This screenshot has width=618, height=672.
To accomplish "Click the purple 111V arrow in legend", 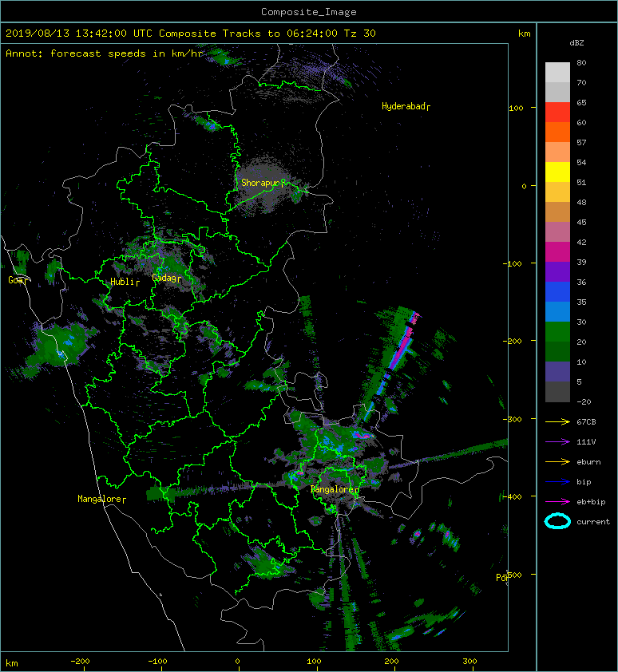I will tap(557, 442).
